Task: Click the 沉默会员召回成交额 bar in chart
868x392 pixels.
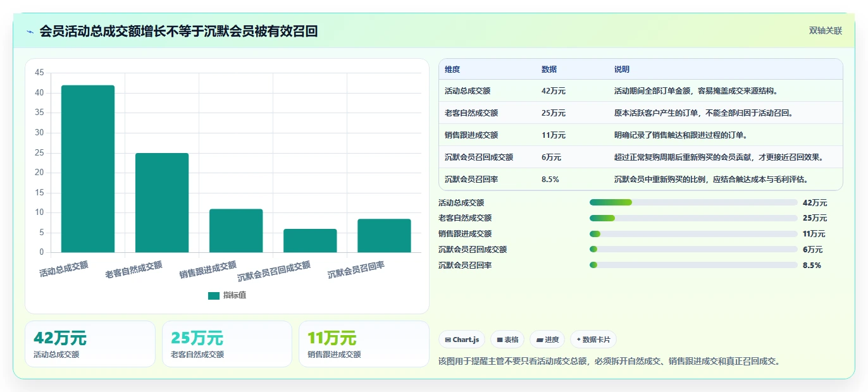Action: point(310,240)
